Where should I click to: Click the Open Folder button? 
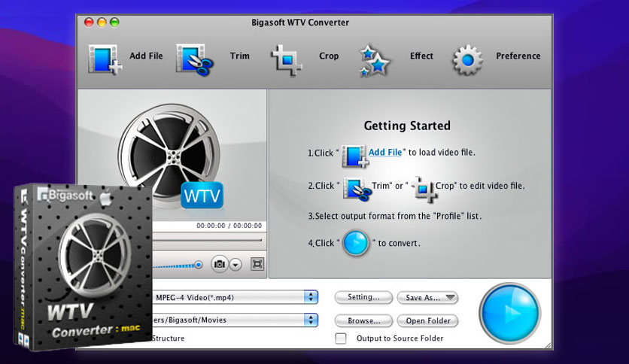point(427,320)
